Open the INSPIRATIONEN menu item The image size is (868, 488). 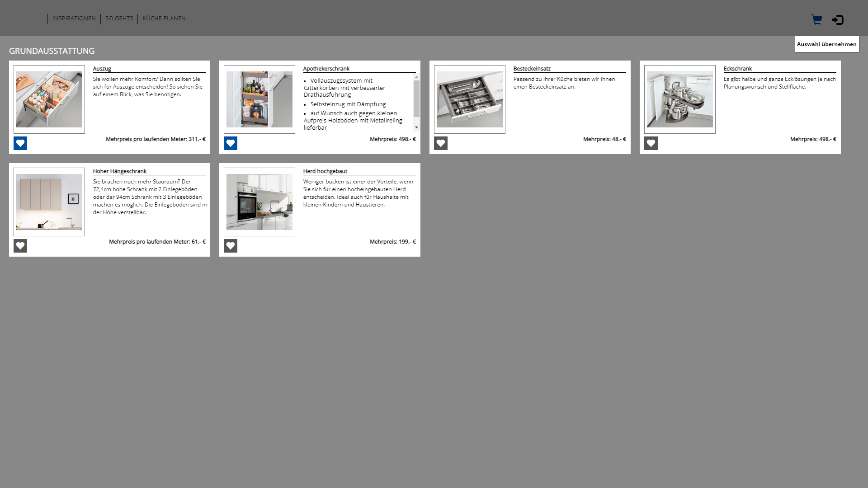click(74, 19)
